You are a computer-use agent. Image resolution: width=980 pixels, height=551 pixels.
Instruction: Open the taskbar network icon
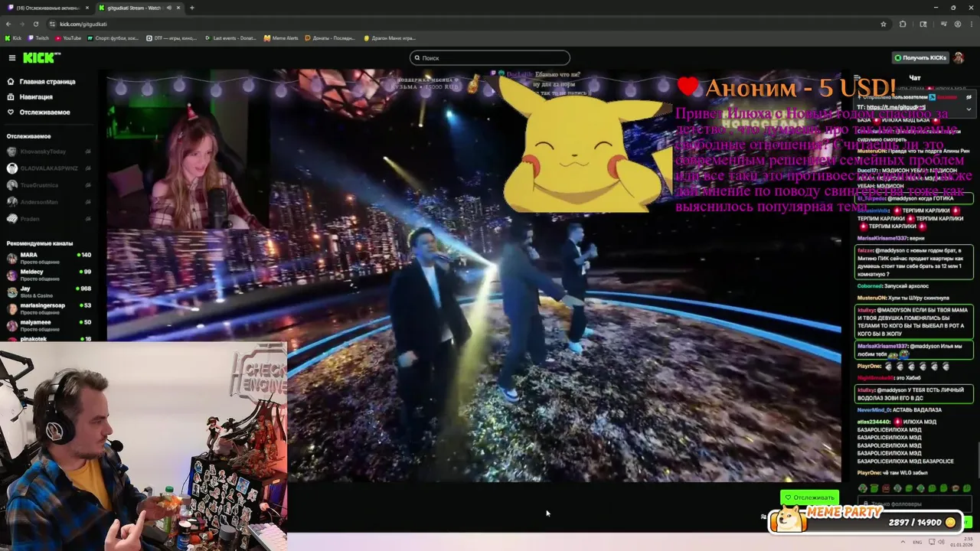pyautogui.click(x=931, y=542)
